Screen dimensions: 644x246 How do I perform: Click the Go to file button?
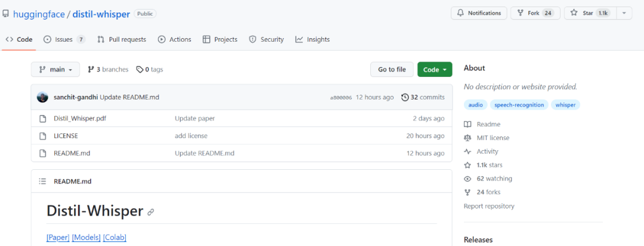(x=392, y=70)
